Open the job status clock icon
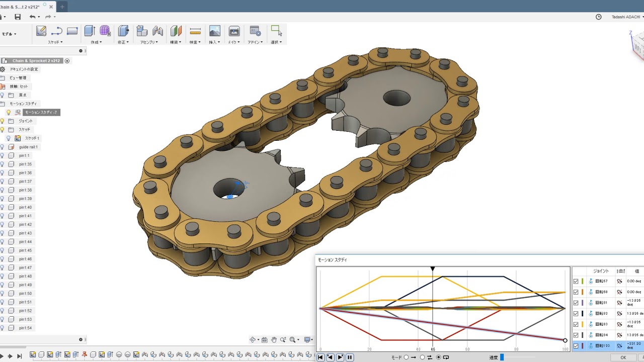This screenshot has height=362, width=644. (x=598, y=17)
